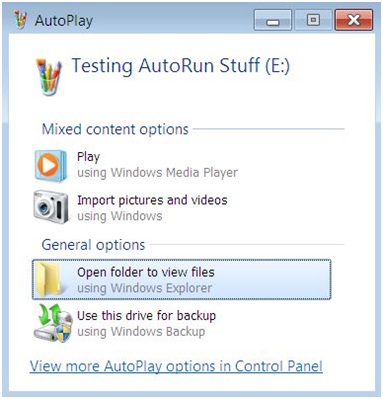This screenshot has height=399, width=383.
Task: Click the Windows Media Player play icon
Action: [x=50, y=166]
